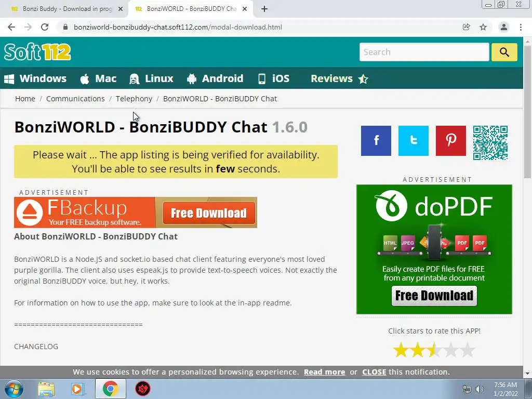Open Windows Explorer from taskbar
This screenshot has height=399, width=532.
tap(46, 389)
